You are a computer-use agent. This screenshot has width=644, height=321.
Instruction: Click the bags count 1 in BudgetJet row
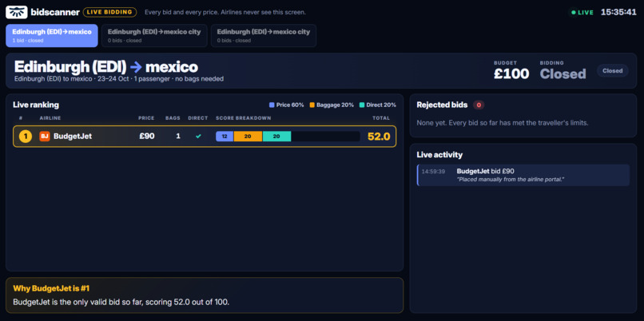[178, 137]
